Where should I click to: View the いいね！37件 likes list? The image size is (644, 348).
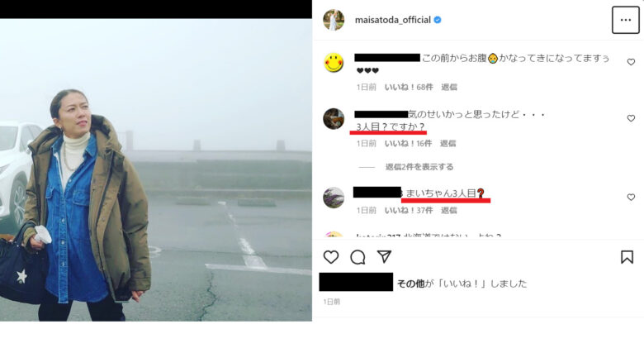(409, 211)
